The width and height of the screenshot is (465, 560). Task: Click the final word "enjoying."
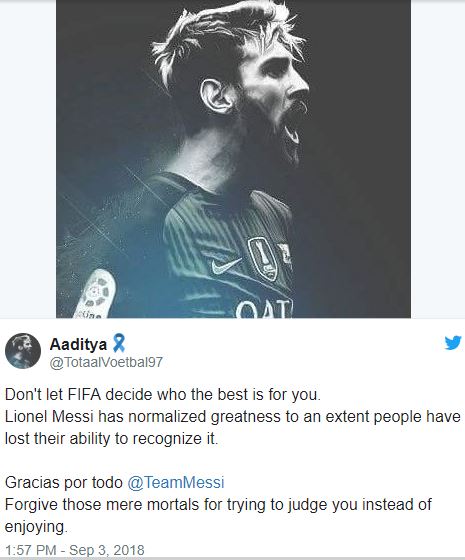(36, 527)
